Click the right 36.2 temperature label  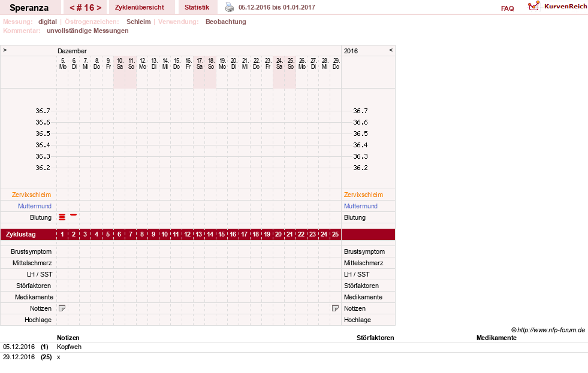pos(360,168)
